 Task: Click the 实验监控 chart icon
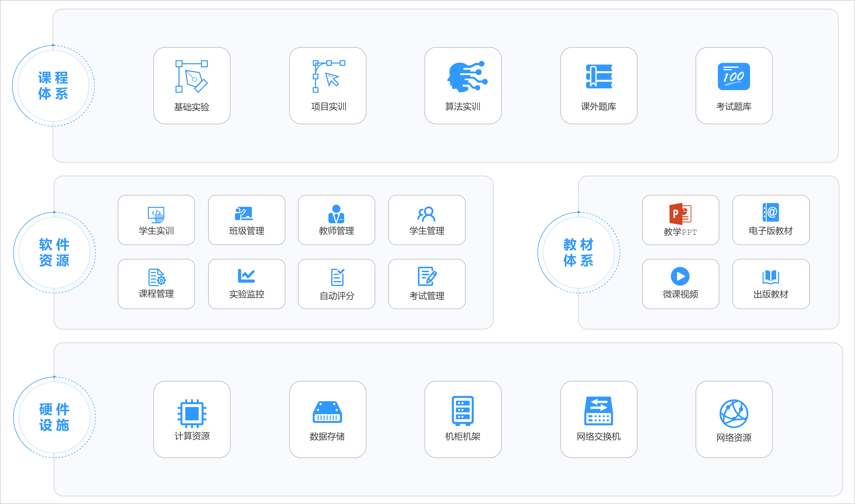[x=246, y=276]
